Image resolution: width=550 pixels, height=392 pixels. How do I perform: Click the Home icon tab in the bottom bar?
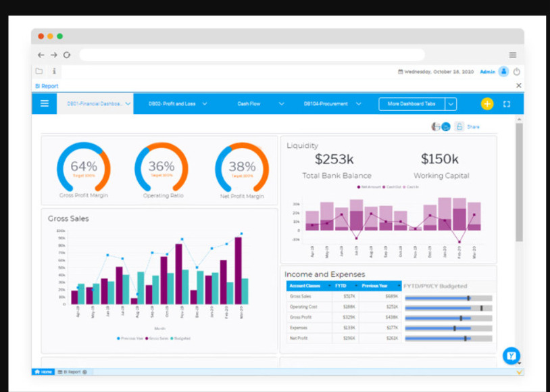pyautogui.click(x=43, y=372)
